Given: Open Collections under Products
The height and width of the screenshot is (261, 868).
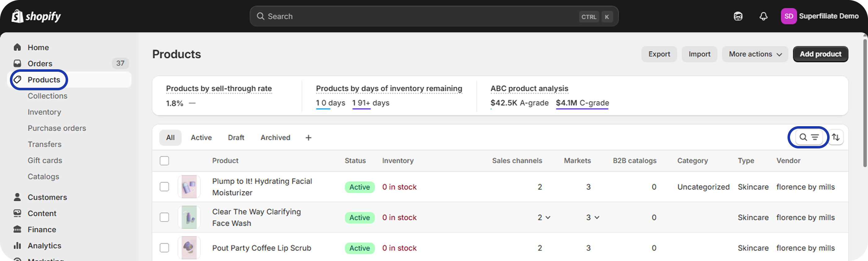Looking at the screenshot, I should click(47, 96).
